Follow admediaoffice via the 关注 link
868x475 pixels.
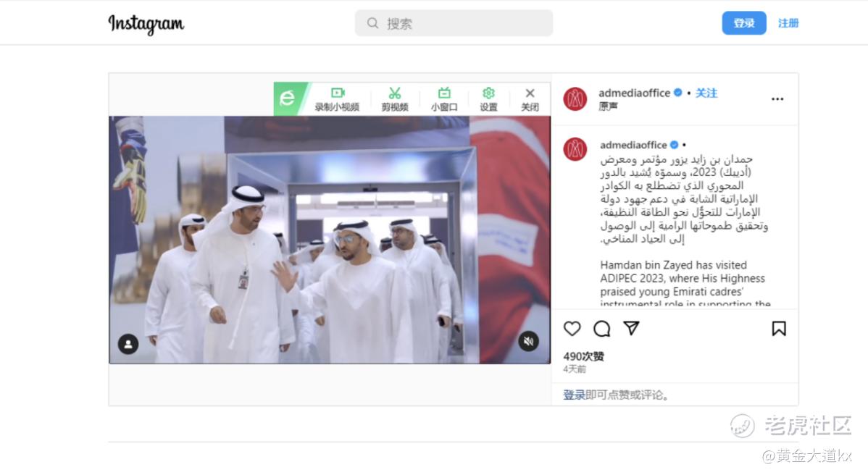coord(706,93)
